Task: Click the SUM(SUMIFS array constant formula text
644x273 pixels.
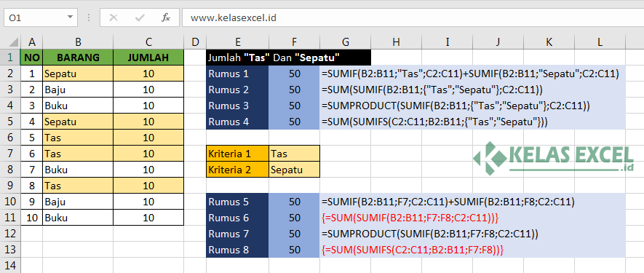Action: point(435,122)
